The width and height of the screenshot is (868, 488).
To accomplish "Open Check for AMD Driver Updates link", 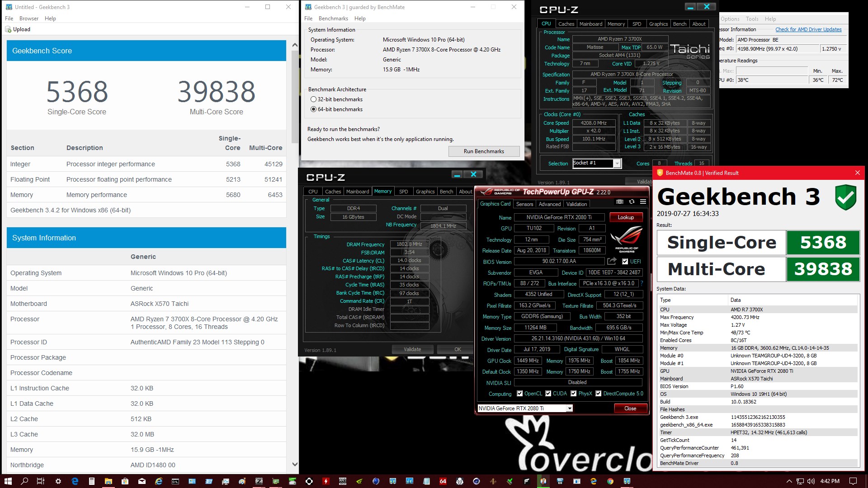I will coord(808,29).
